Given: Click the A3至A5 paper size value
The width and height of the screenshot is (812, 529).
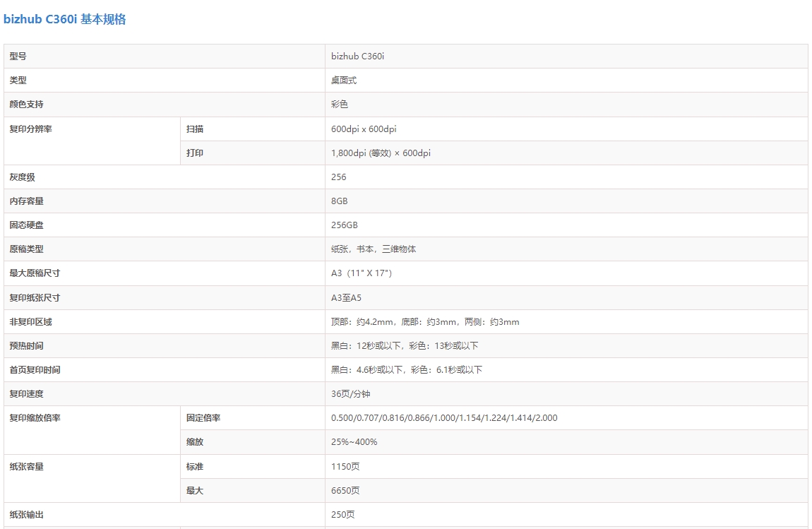Looking at the screenshot, I should tap(346, 298).
